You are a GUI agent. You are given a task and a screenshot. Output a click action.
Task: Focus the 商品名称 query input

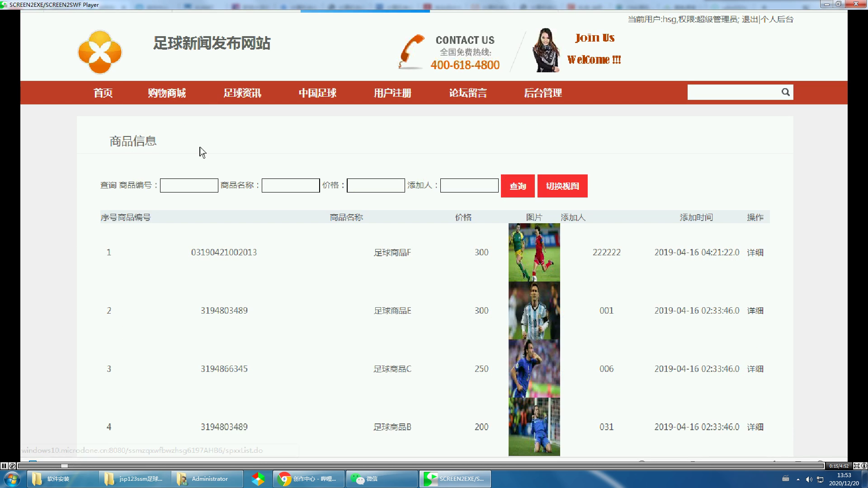[291, 186]
